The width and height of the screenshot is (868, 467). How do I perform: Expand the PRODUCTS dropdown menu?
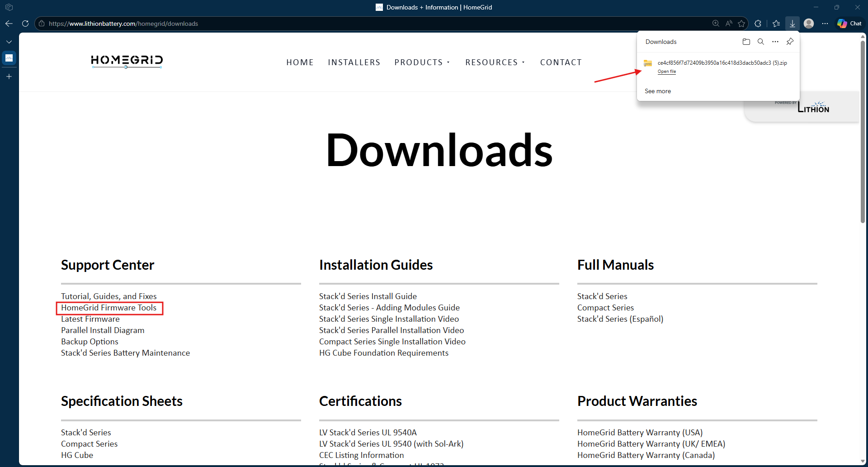tap(422, 62)
